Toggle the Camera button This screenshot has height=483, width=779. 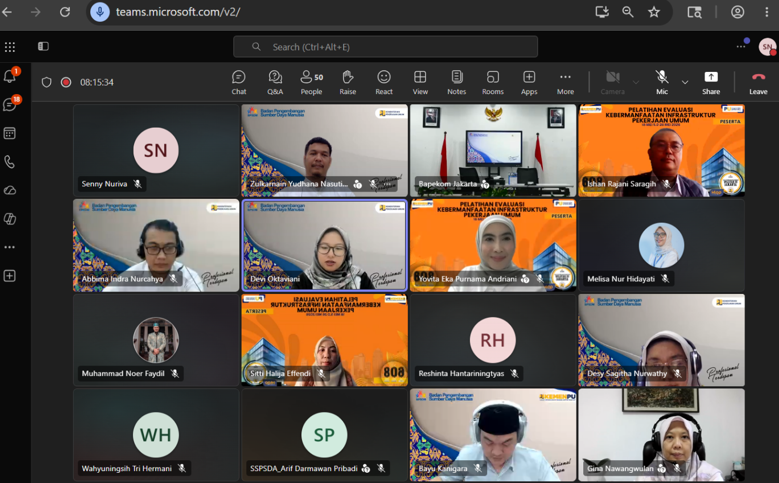pyautogui.click(x=612, y=82)
